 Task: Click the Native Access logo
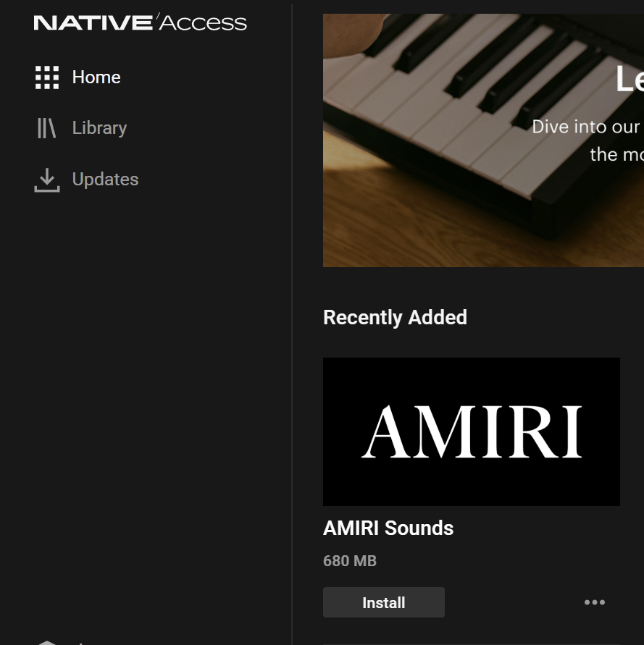coord(140,22)
